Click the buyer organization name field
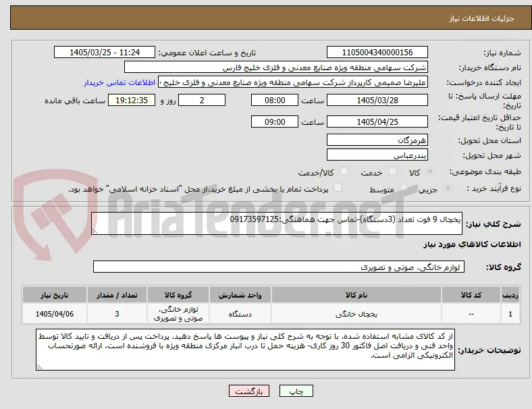Image resolution: width=532 pixels, height=409 pixels. click(276, 67)
